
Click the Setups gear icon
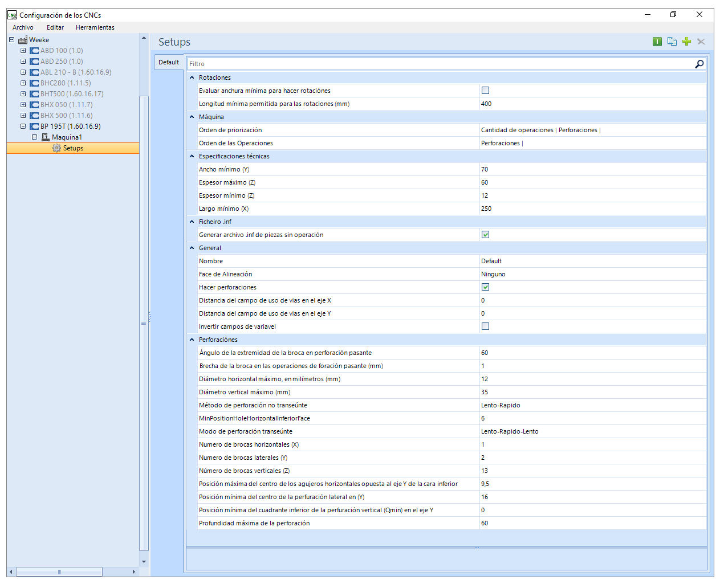click(x=56, y=148)
